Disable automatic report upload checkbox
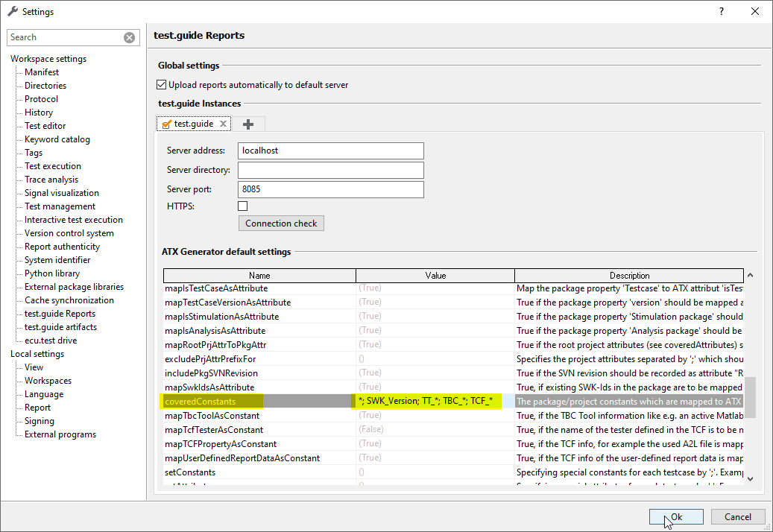Image resolution: width=773 pixels, height=532 pixels. tap(162, 85)
